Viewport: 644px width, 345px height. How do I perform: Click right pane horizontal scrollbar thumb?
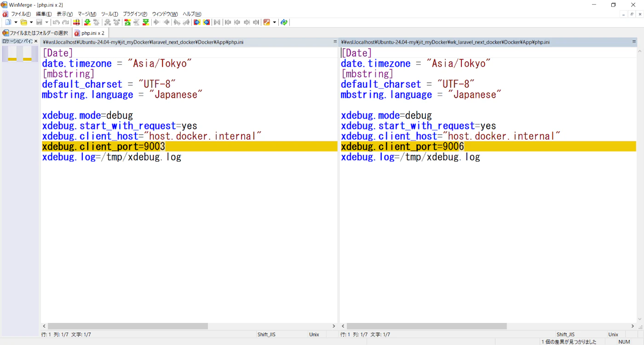pos(427,326)
